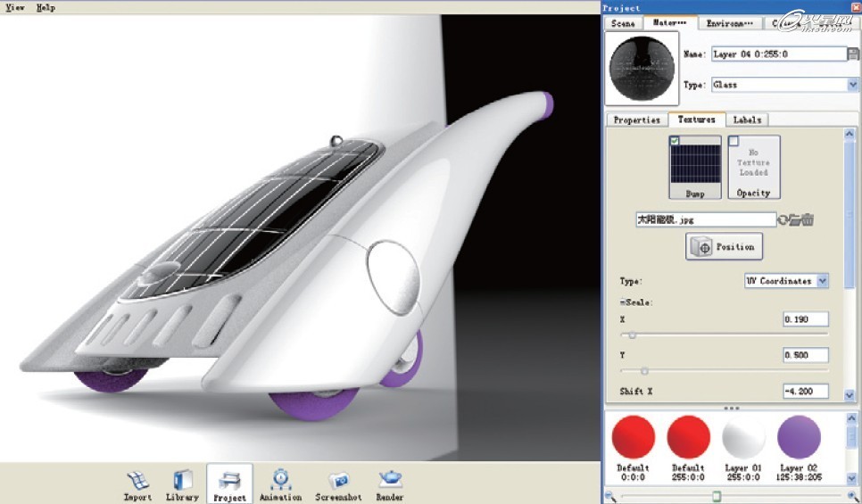This screenshot has height=504, width=862.
Task: Click the Scale X slider handle
Action: [x=633, y=335]
